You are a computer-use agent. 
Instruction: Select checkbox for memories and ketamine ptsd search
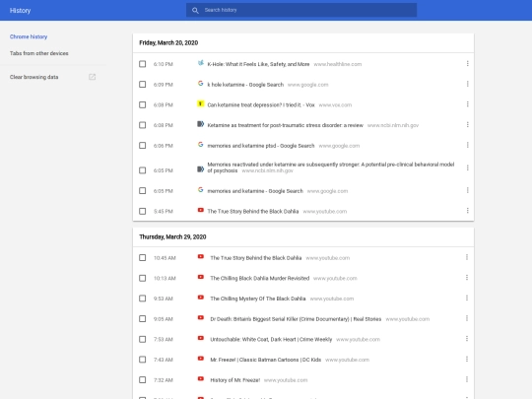(x=143, y=146)
